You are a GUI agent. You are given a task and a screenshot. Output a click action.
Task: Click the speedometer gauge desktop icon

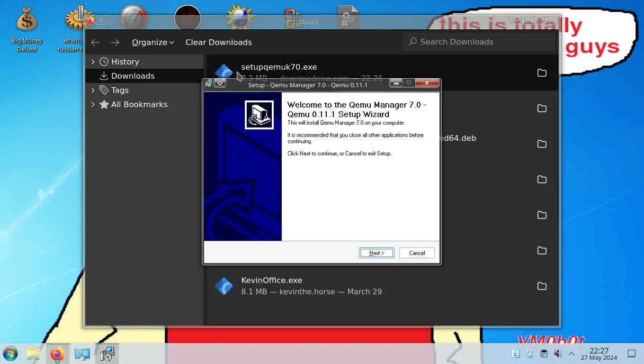tap(134, 18)
